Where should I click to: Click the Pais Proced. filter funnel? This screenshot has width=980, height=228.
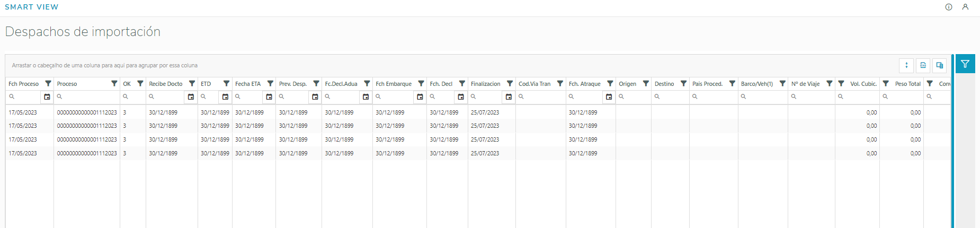point(732,84)
